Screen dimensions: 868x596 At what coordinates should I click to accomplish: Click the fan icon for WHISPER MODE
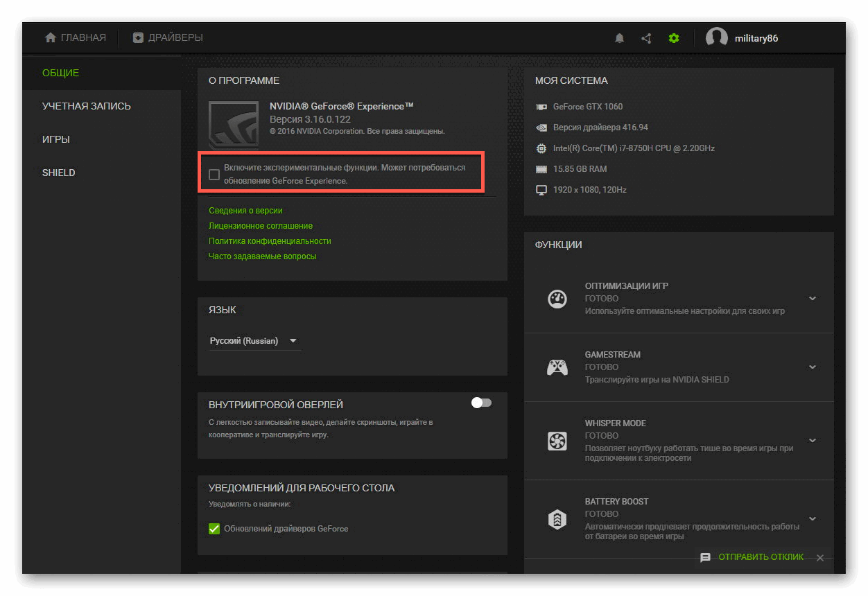point(557,441)
